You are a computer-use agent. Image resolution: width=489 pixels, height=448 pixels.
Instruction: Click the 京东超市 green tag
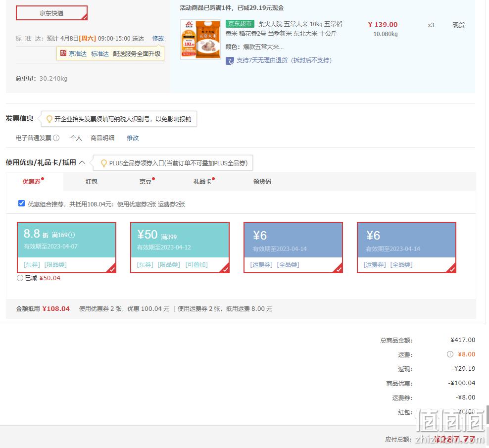pos(240,24)
